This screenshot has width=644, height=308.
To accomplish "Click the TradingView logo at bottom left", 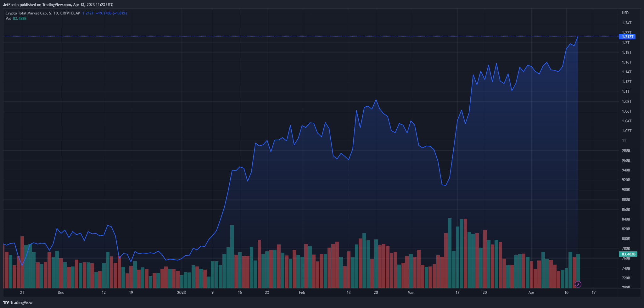I will coord(18,302).
